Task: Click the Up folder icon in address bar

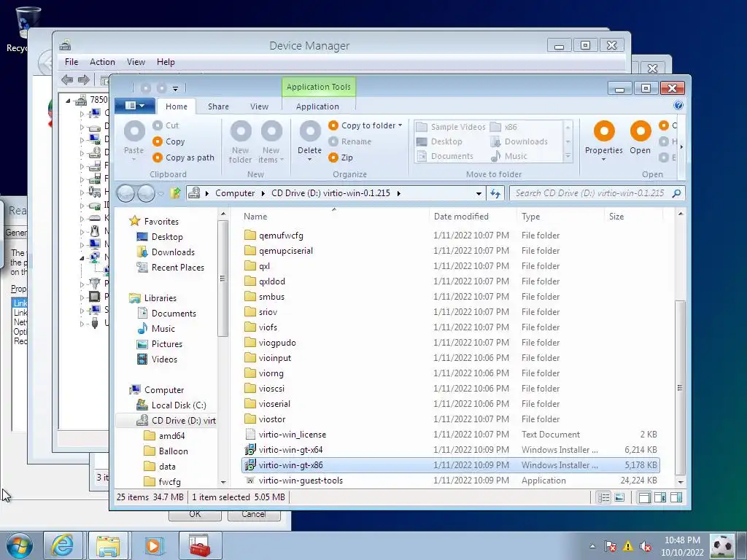Action: click(x=175, y=192)
